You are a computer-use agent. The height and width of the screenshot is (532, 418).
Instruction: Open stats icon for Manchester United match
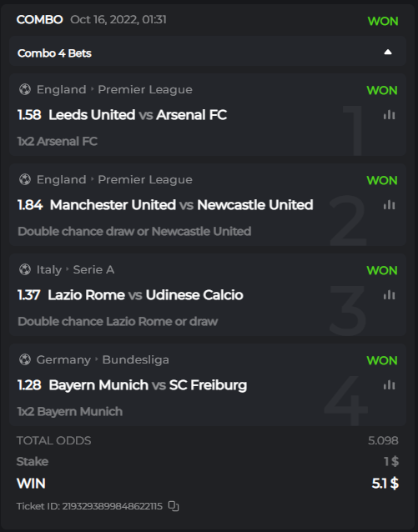pyautogui.click(x=389, y=205)
